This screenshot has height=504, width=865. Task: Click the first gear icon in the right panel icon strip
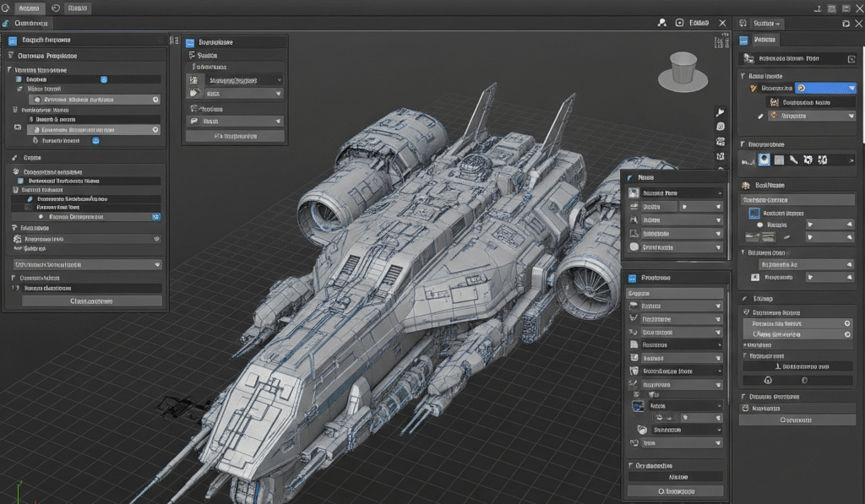click(808, 160)
